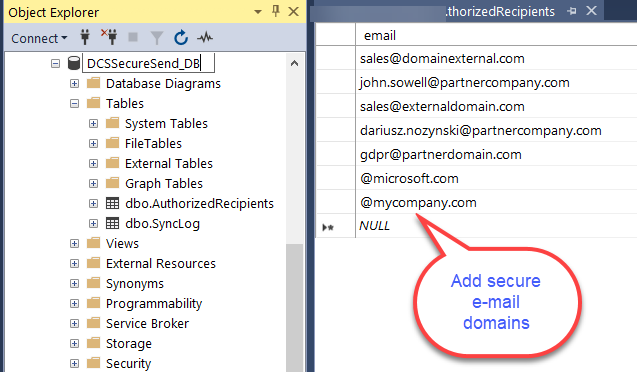Select the Programmability folder
Screen dimensions: 637x372
coord(154,304)
